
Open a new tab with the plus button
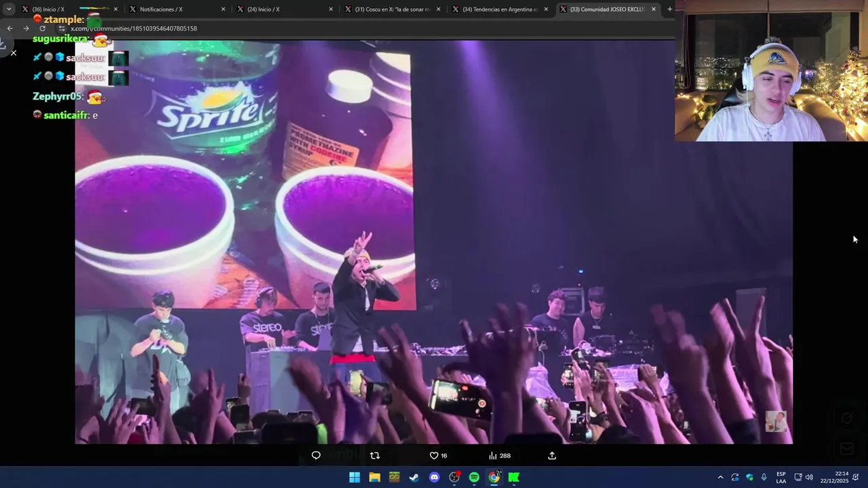tap(670, 9)
